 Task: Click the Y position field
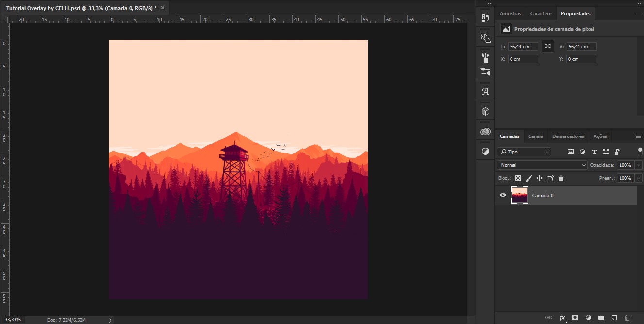point(581,59)
